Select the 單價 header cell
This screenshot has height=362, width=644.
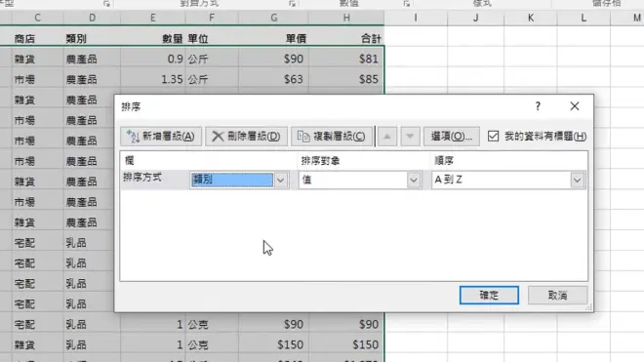pyautogui.click(x=274, y=39)
